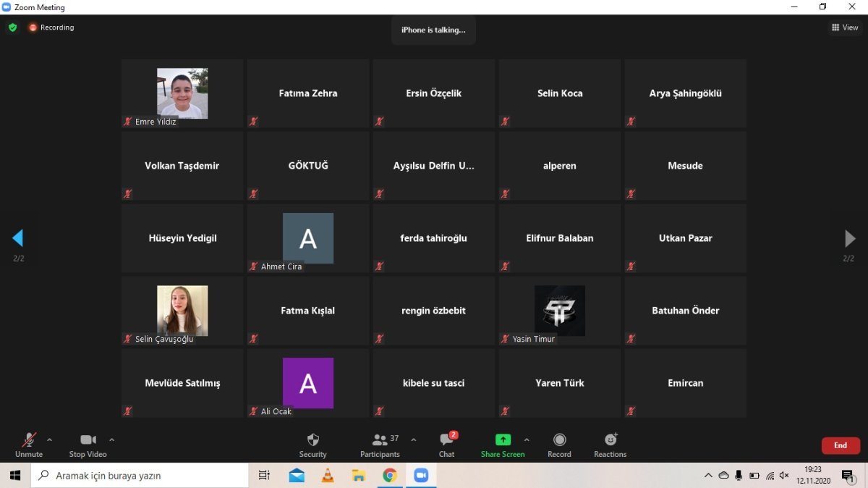Click the green Share Screen icon
868x488 pixels.
[x=503, y=440]
